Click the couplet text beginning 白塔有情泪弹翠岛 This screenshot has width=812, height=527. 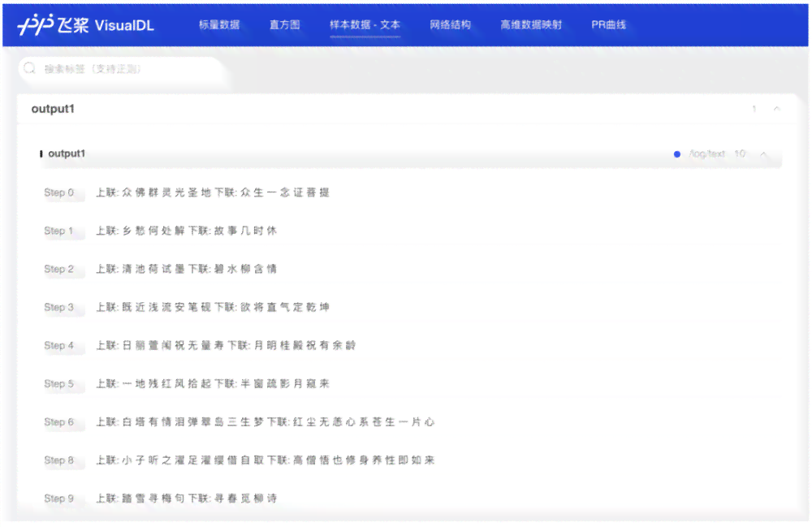266,422
